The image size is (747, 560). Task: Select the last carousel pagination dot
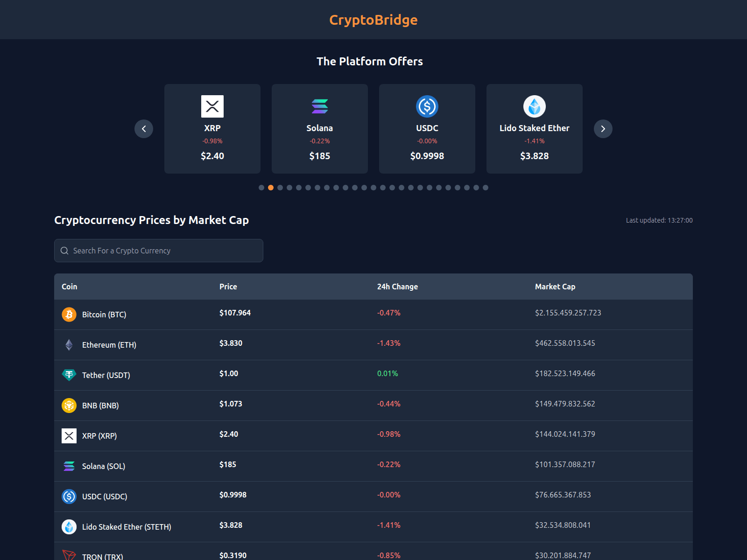486,188
